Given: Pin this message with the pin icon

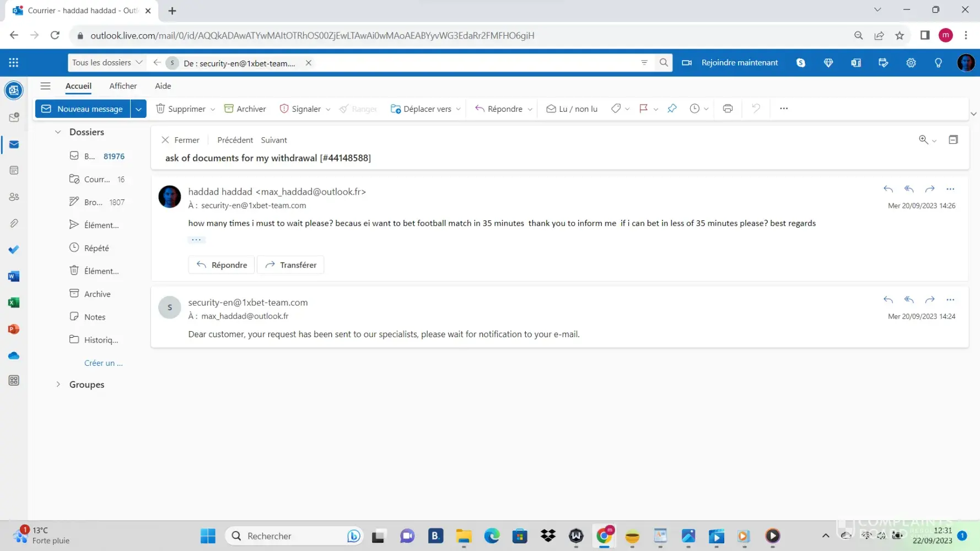Looking at the screenshot, I should pyautogui.click(x=671, y=109).
